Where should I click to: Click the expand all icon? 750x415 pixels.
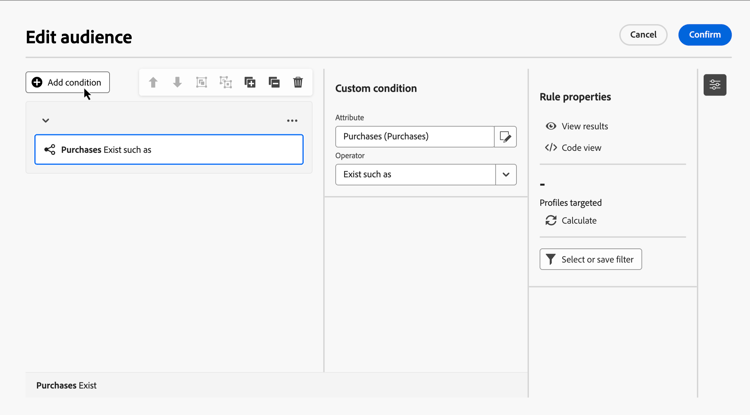click(x=250, y=83)
